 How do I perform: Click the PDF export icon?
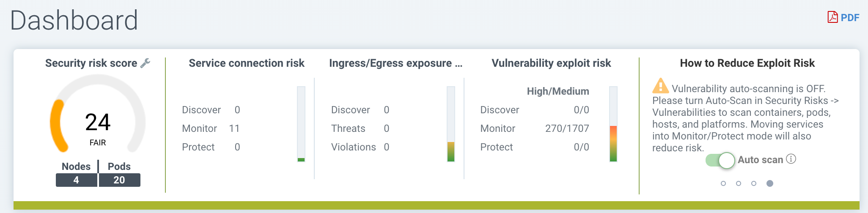(832, 17)
